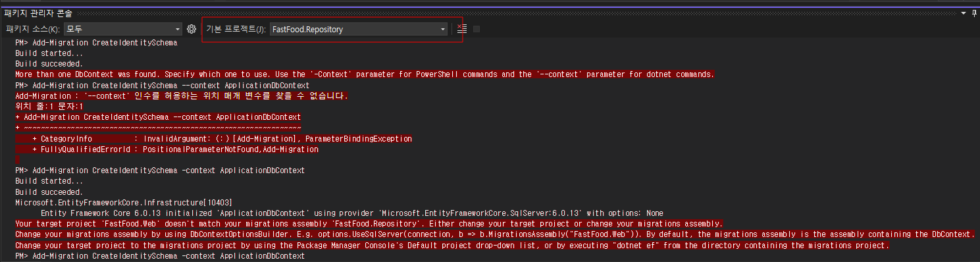Screen dimensions: 980x262
Task: Open 기본 프로젝트 dropdown showing FastFood.Repository
Action: 359,29
